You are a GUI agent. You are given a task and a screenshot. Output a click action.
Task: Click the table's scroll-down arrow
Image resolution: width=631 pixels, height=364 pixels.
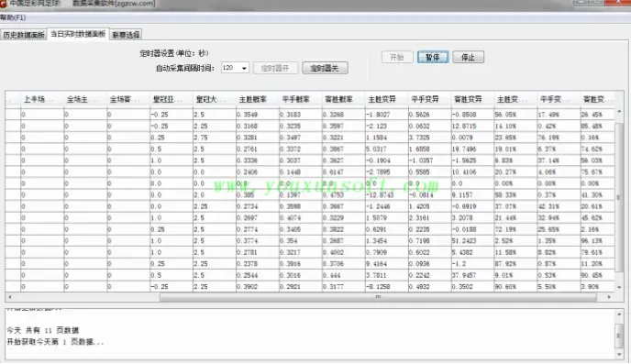click(619, 288)
